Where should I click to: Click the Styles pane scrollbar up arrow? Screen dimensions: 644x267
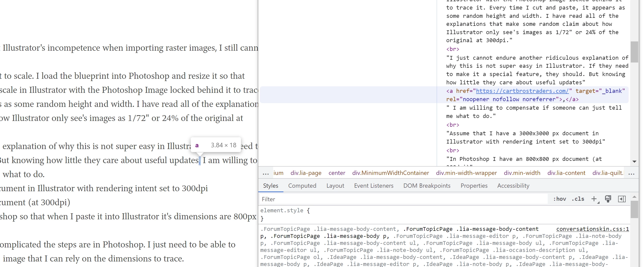coord(634,197)
